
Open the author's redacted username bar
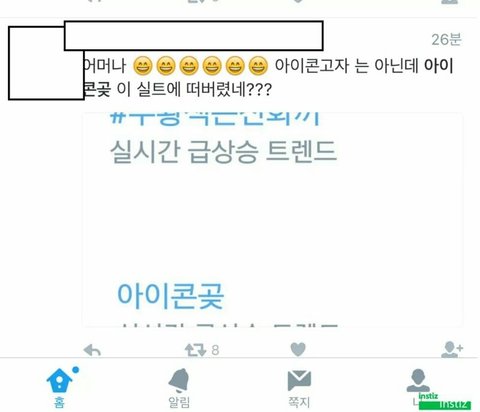pyautogui.click(x=193, y=36)
